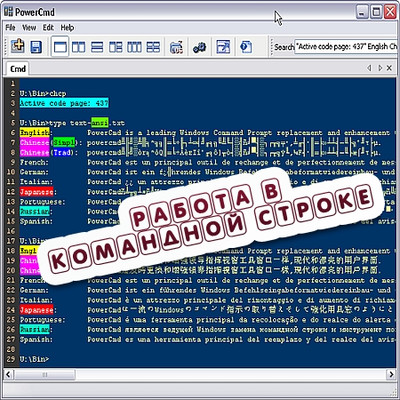
Task: Click red 'Japanese' label on line 24
Action: (x=36, y=310)
